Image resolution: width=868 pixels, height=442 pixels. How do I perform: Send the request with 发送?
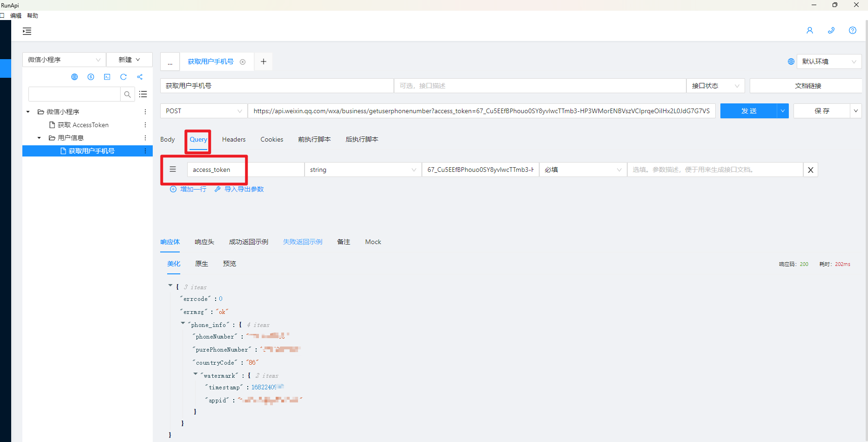749,111
